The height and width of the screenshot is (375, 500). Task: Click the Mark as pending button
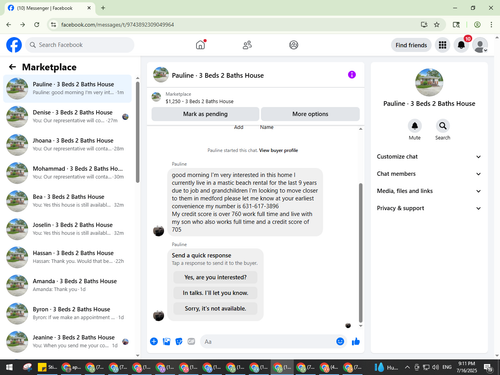(x=205, y=114)
